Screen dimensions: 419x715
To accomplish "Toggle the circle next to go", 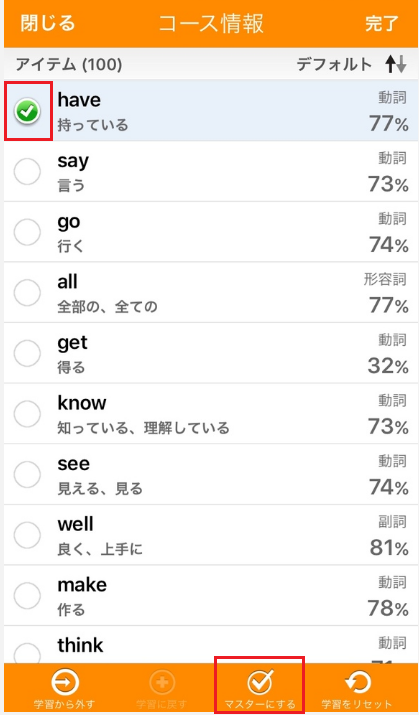I will (27, 233).
